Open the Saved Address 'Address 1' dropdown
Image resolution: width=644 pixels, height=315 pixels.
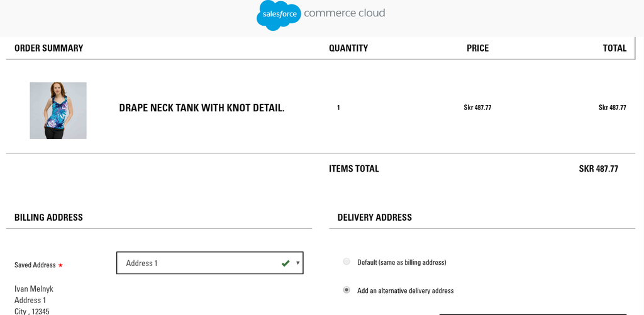[201, 263]
